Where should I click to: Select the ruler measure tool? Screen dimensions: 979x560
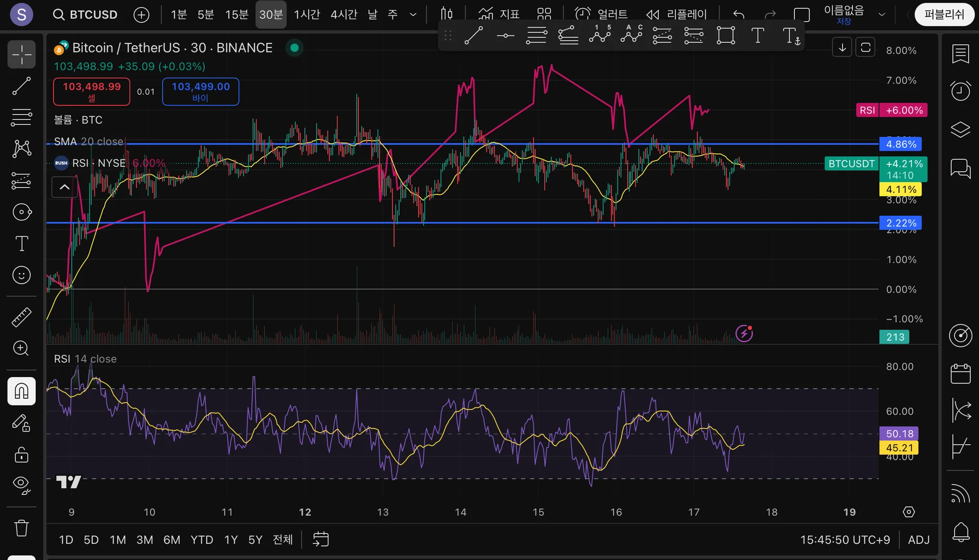click(21, 317)
